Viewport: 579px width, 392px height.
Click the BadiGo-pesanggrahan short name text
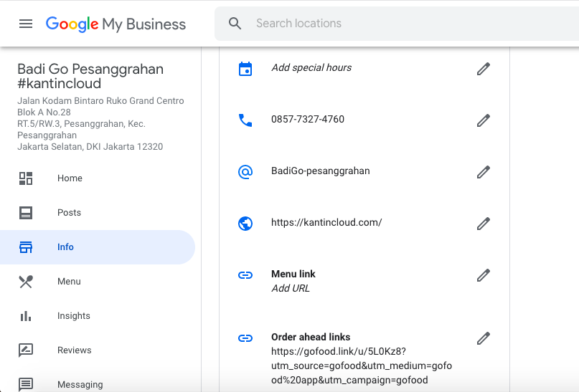coord(321,171)
